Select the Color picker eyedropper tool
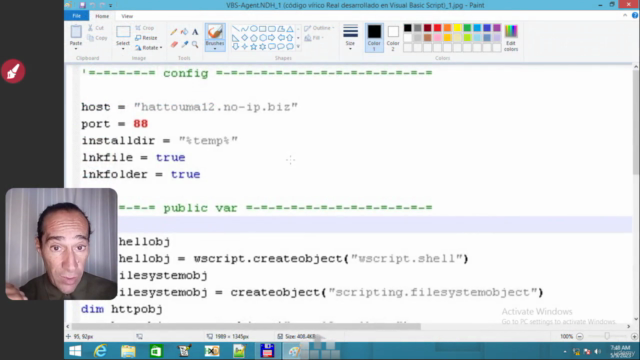 click(184, 44)
